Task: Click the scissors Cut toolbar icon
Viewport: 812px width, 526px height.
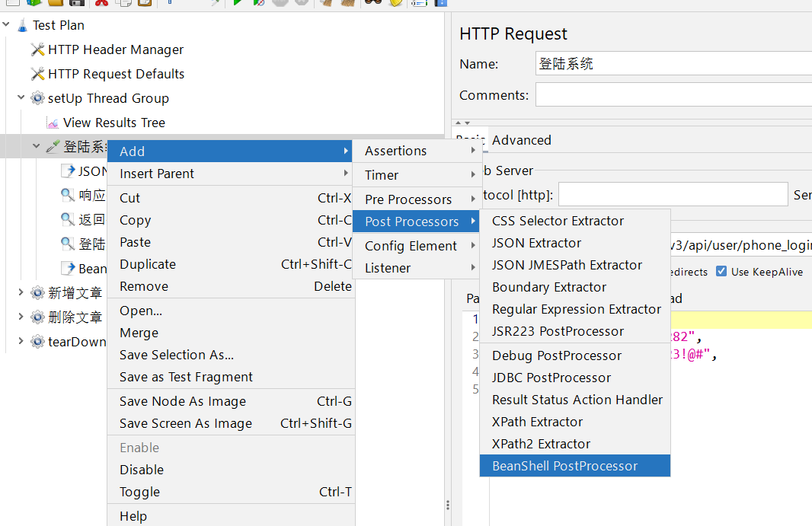Action: tap(101, 2)
